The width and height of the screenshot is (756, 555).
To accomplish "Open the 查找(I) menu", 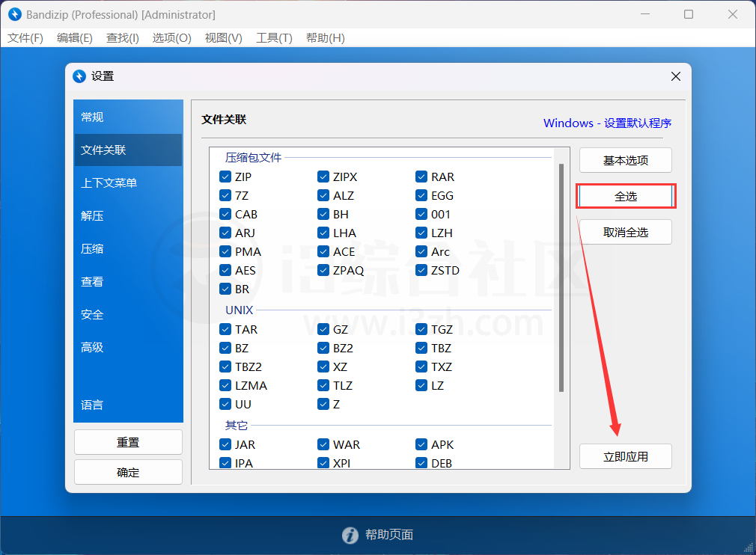I will 123,38.
